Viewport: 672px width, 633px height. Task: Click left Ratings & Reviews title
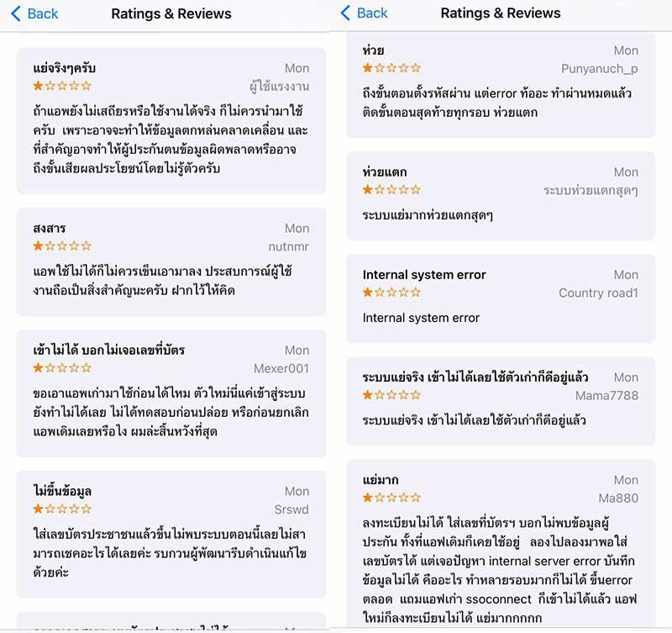[171, 13]
